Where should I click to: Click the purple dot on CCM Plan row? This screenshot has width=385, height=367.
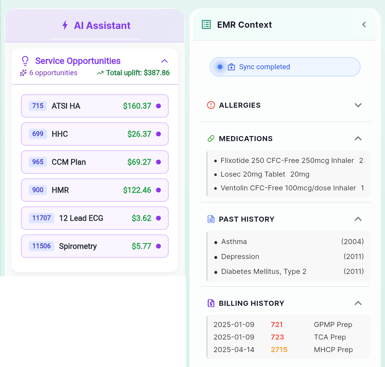159,162
